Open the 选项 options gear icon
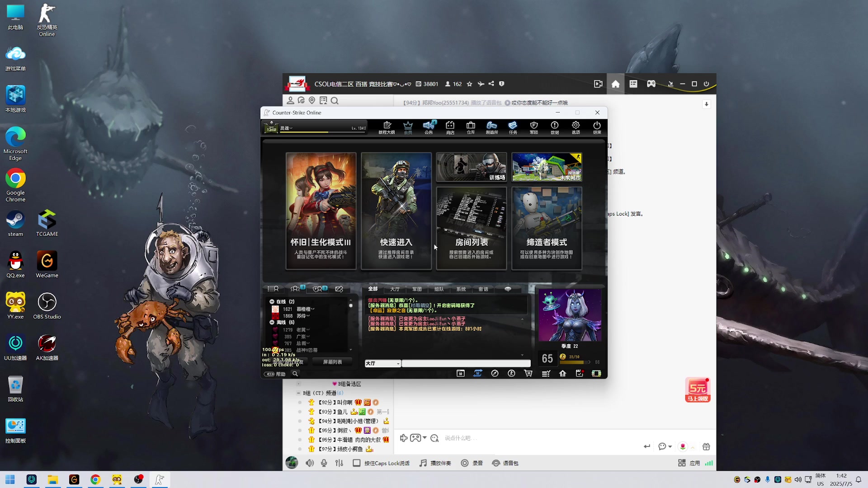Screen dimensions: 868x488 (576, 127)
